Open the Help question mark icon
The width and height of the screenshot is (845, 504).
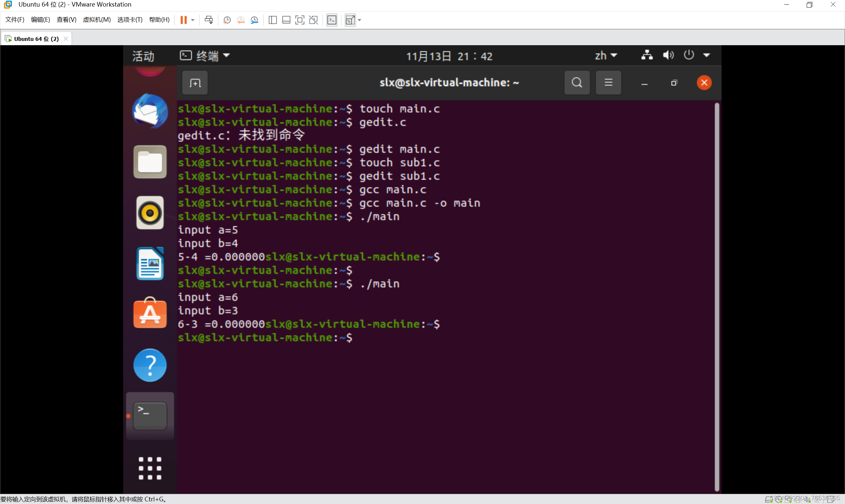pyautogui.click(x=150, y=365)
